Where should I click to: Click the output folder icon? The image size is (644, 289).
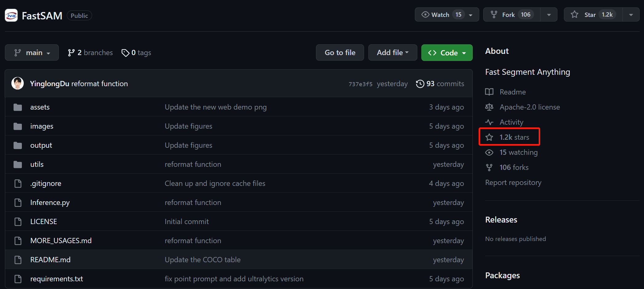(18, 145)
